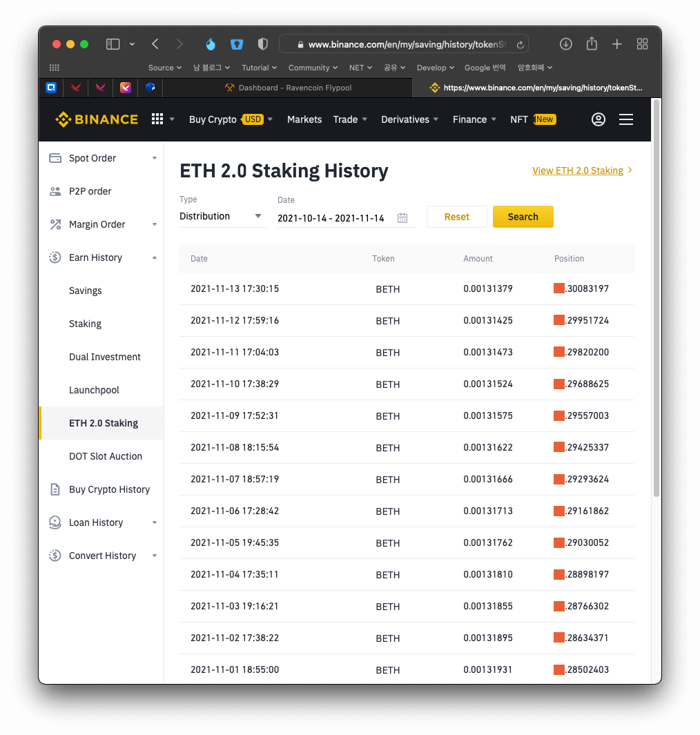Open the favorites bar apps grid icon
The image size is (700, 735).
(x=55, y=68)
